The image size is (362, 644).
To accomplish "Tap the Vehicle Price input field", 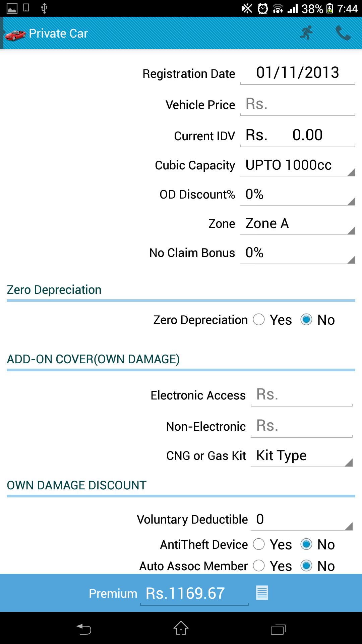I will [x=298, y=104].
